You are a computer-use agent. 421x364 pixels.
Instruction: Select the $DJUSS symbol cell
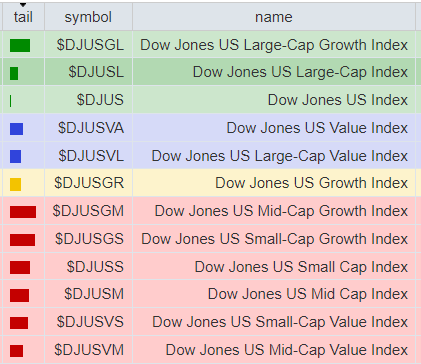click(88, 267)
